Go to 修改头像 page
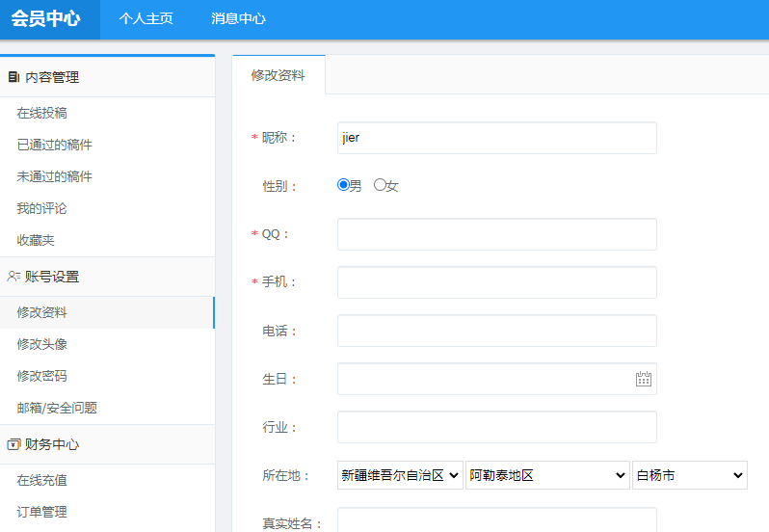 42,344
